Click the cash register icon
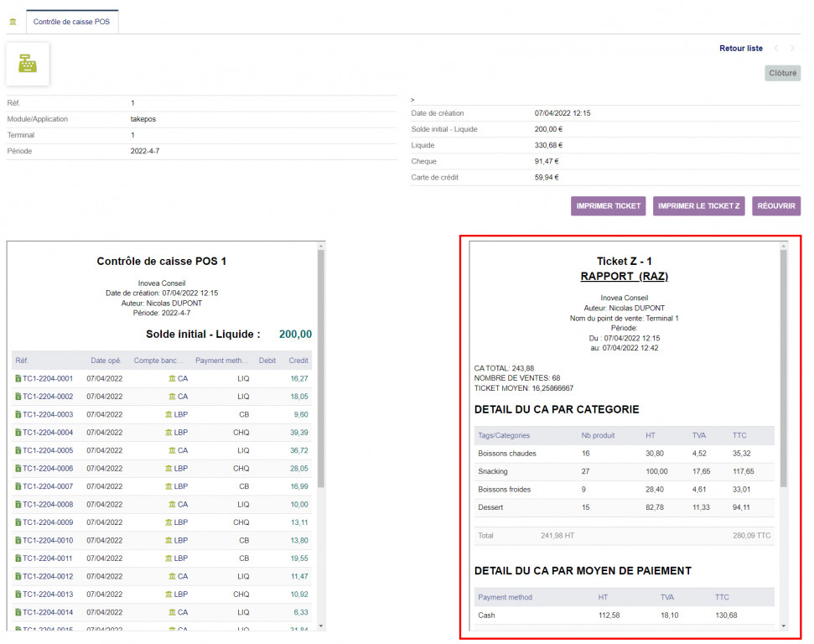 [x=28, y=65]
